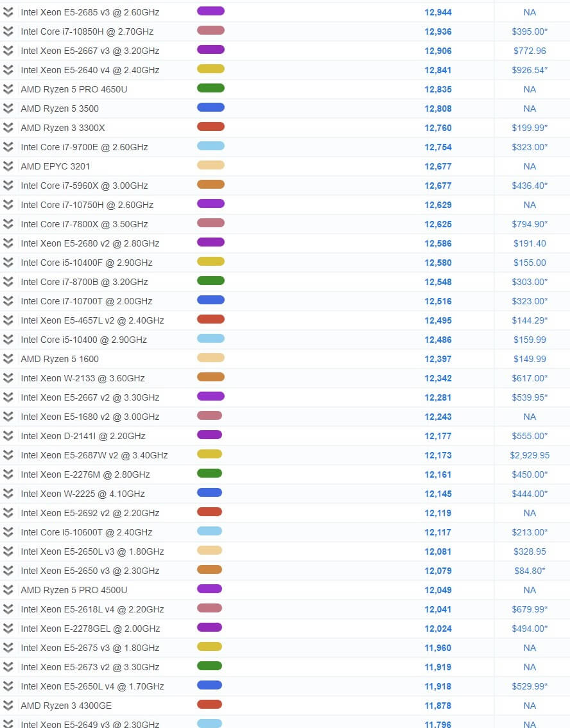This screenshot has width=570, height=728.
Task: Open the Intel Core i7-10750H @ 2.60GHz link
Action: tap(87, 205)
